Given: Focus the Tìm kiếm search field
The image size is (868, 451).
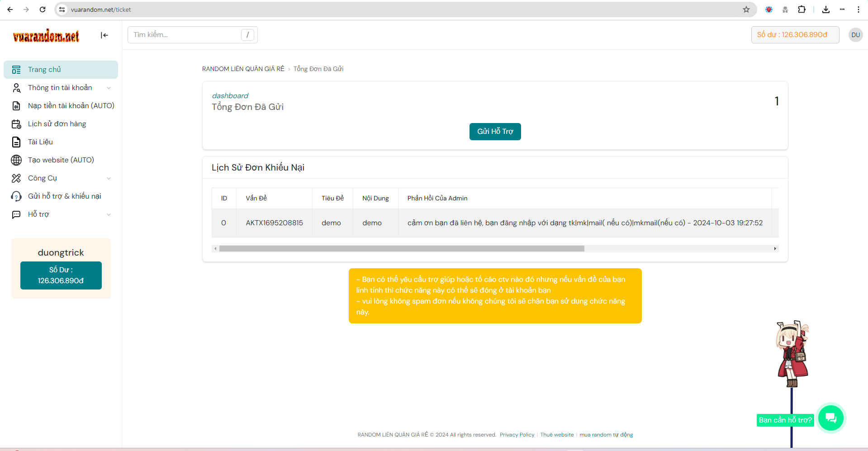Looking at the screenshot, I should 186,35.
